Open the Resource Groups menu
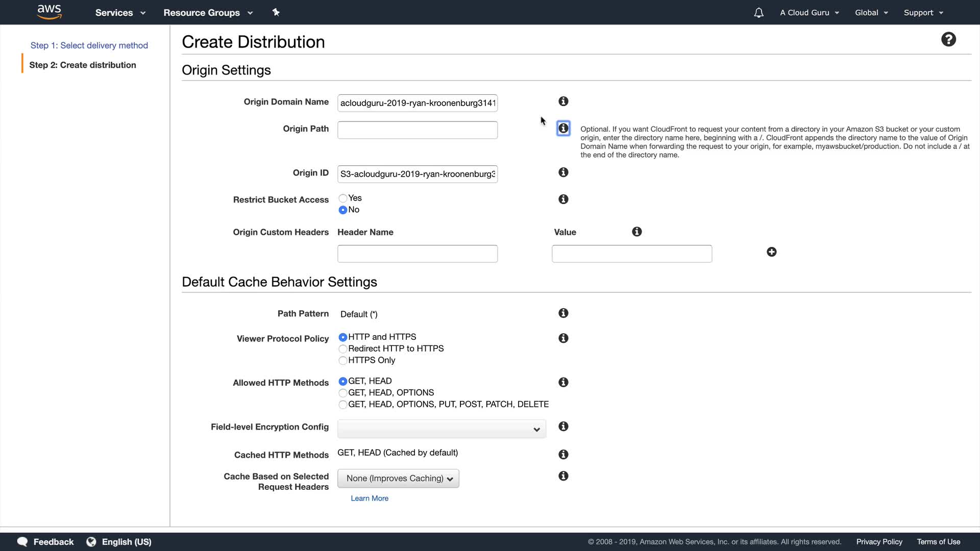The width and height of the screenshot is (980, 551). (x=208, y=13)
